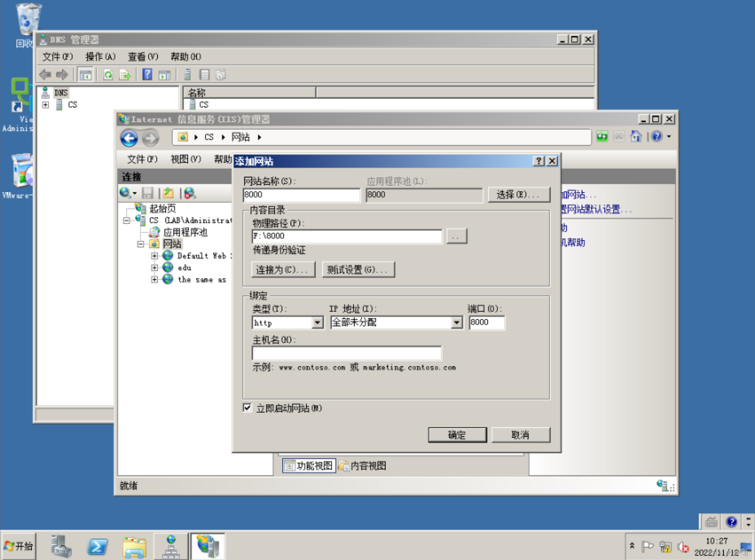755x560 pixels.
Task: Open the 查看 menu in DNS Manager
Action: click(x=143, y=57)
